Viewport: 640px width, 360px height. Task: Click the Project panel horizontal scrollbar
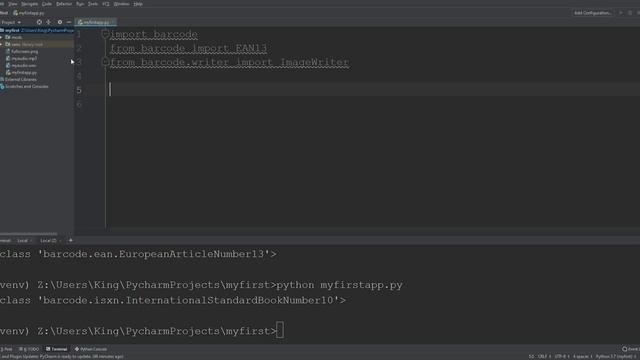[29, 234]
